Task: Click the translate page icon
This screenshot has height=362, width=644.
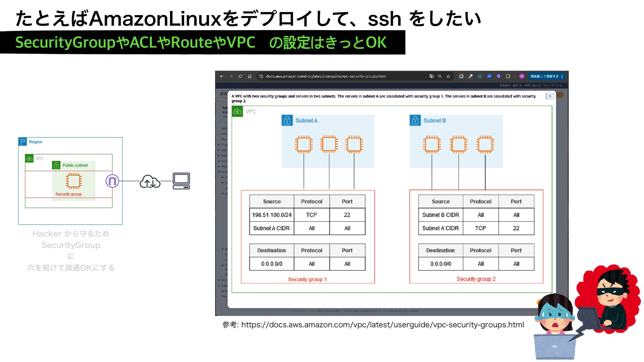Action: pyautogui.click(x=432, y=76)
